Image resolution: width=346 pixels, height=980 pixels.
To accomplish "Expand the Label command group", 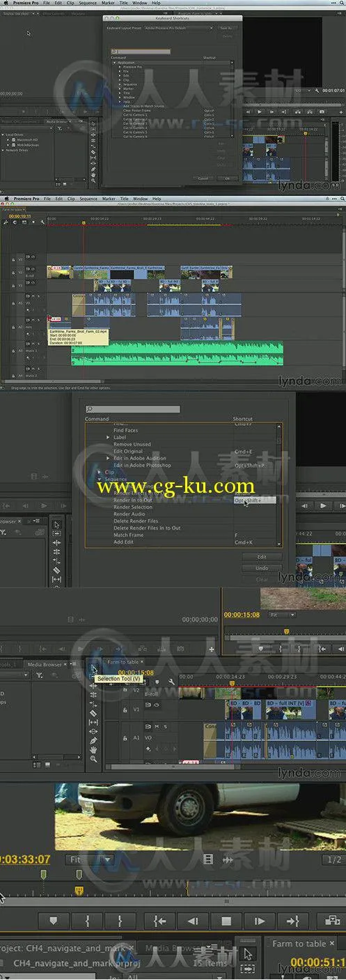I will click(x=107, y=437).
